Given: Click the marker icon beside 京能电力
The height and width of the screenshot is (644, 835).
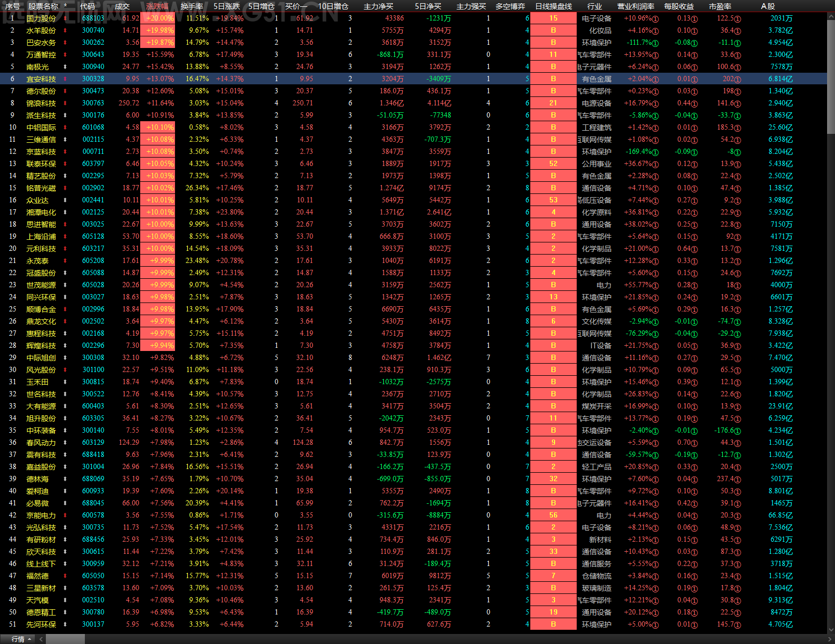Looking at the screenshot, I should click(x=65, y=515).
